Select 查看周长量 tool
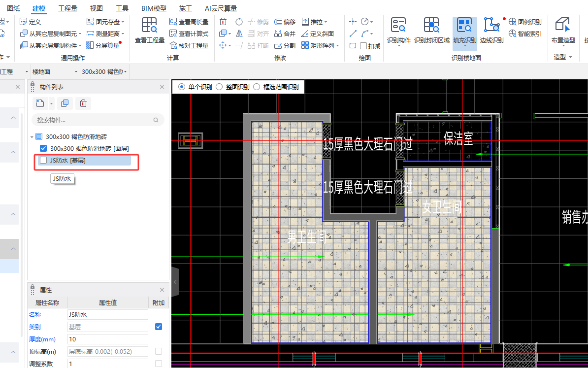Image resolution: width=588 pixels, height=368 pixels. pos(189,22)
